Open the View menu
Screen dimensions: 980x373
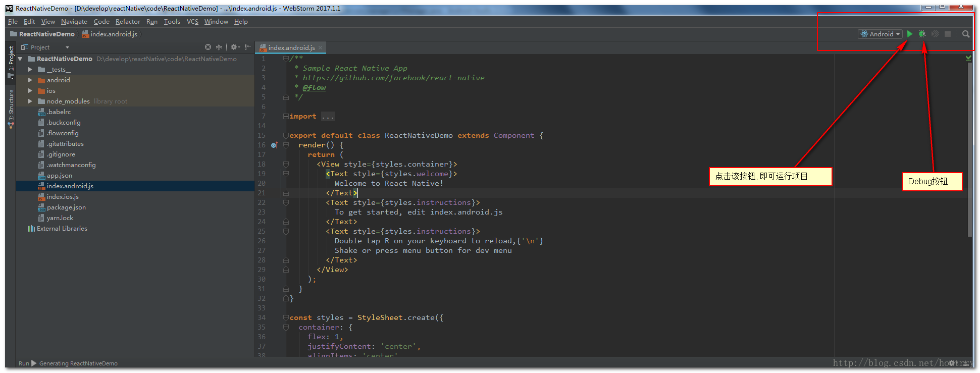[48, 22]
